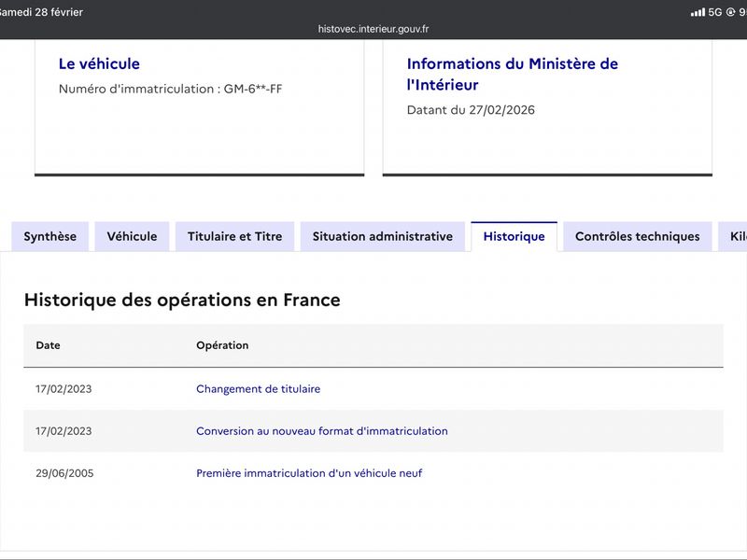Screen dimensions: 747x560
Task: Tap the histovec.interieur.gouv.fr address bar
Action: [x=373, y=29]
